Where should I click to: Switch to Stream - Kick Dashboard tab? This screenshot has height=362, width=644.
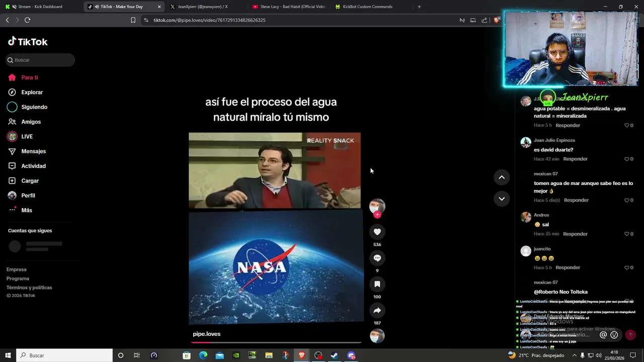tap(40, 7)
